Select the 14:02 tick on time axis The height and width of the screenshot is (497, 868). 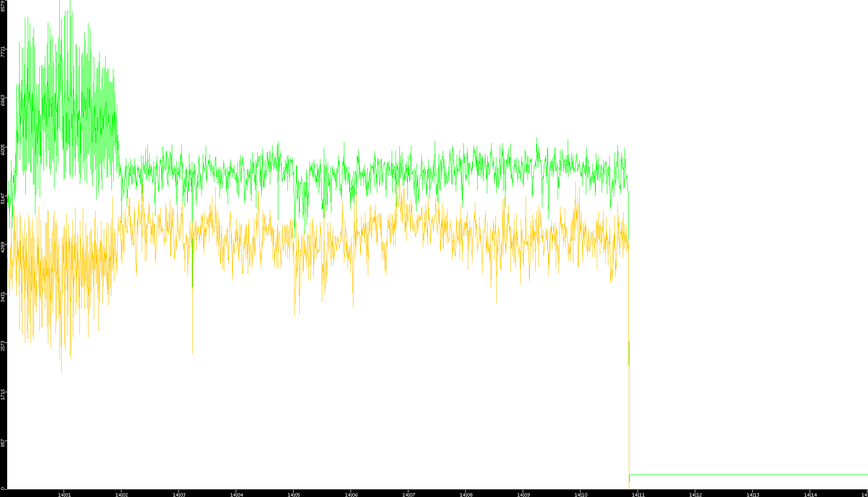(121, 494)
